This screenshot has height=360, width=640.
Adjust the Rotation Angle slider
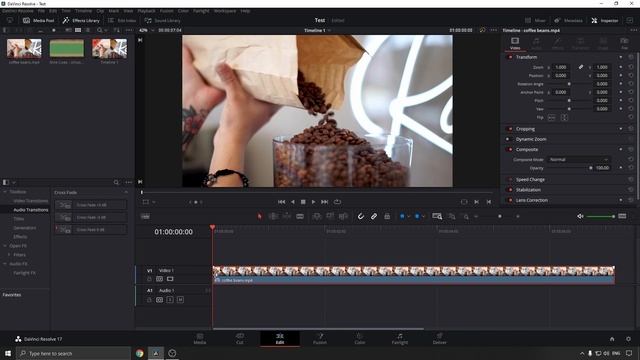(569, 84)
